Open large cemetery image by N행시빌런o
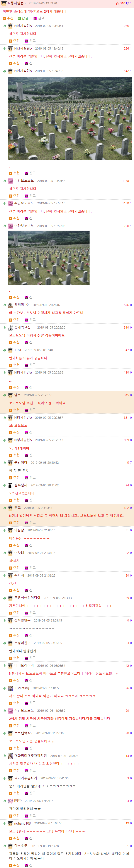134x868 pixels. click(x=70, y=118)
